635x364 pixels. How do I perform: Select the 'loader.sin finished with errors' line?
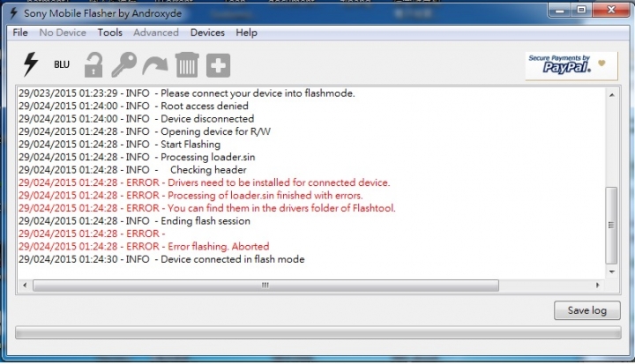tap(190, 195)
